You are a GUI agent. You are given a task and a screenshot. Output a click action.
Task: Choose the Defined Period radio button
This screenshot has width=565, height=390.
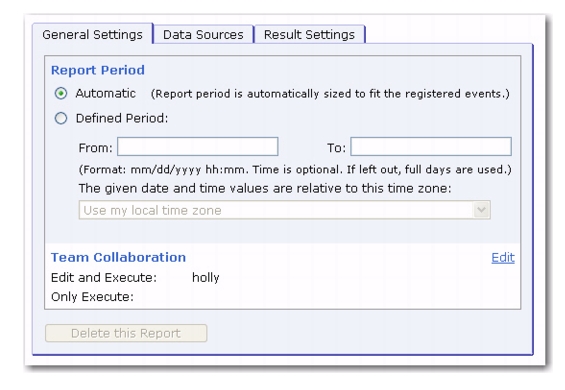tap(61, 118)
